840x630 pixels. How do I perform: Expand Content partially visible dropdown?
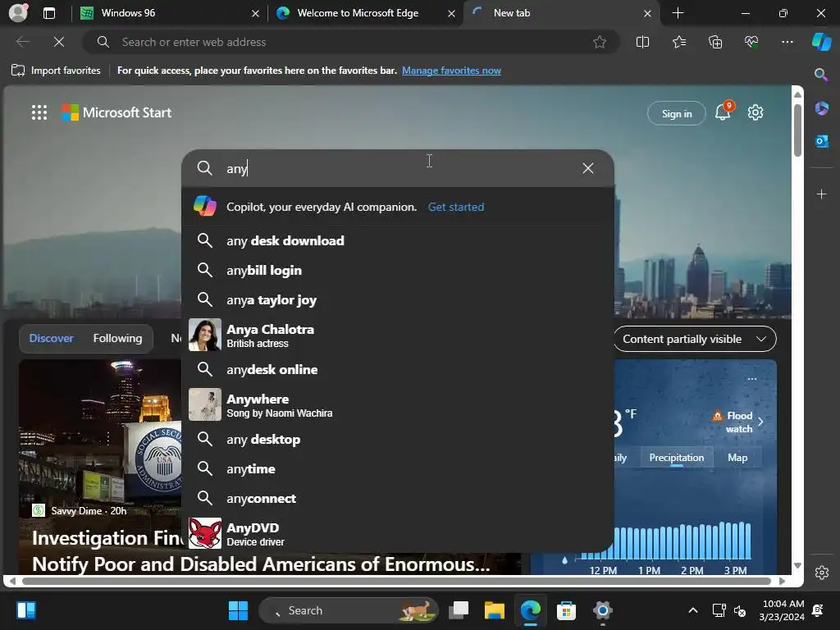tap(695, 339)
